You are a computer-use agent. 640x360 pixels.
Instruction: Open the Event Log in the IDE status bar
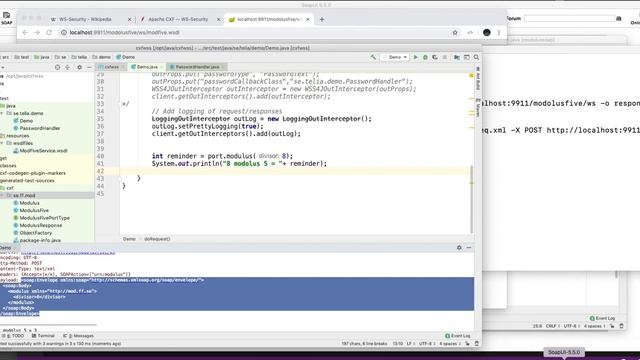(x=458, y=336)
